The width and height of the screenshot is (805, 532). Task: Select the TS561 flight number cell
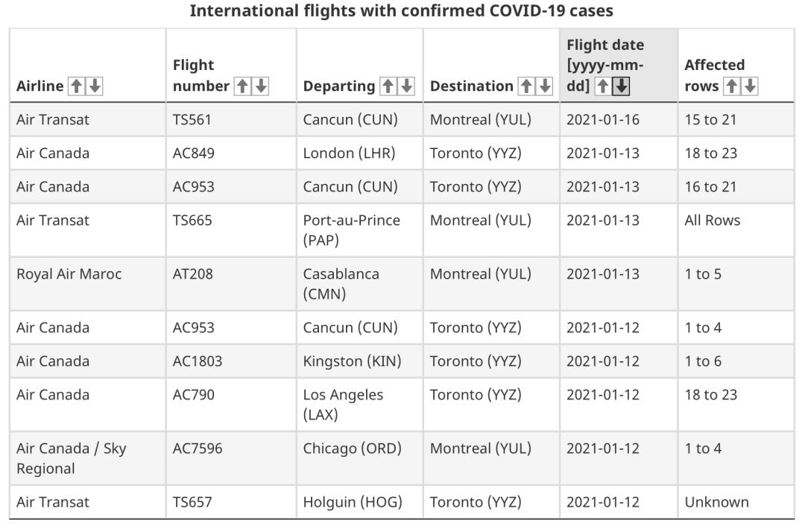click(x=231, y=119)
